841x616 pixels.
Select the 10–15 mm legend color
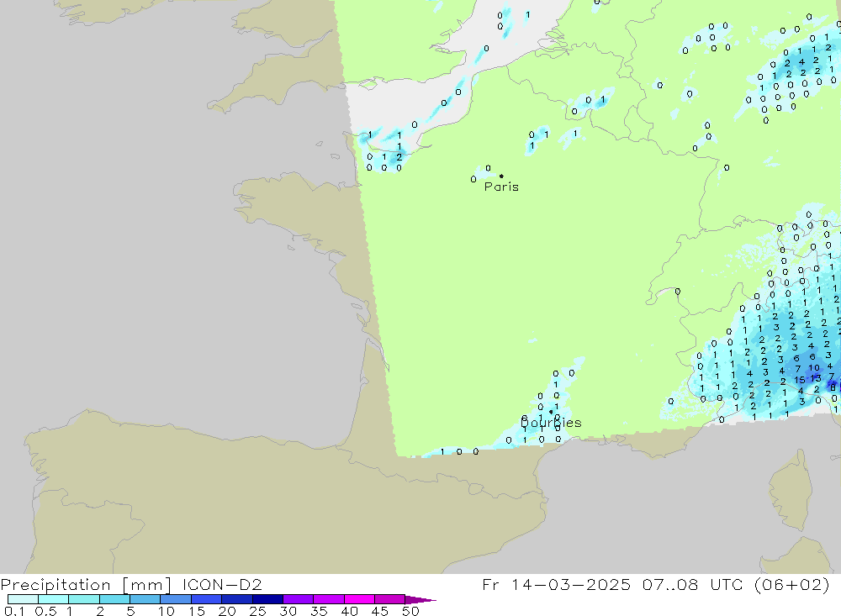point(176,599)
